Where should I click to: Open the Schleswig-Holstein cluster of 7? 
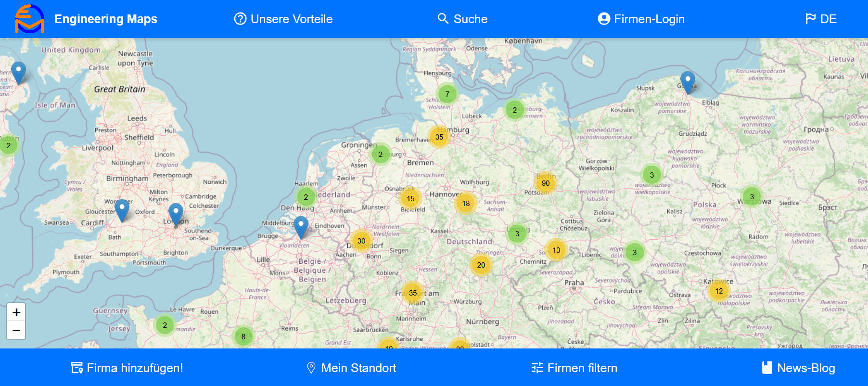click(447, 94)
